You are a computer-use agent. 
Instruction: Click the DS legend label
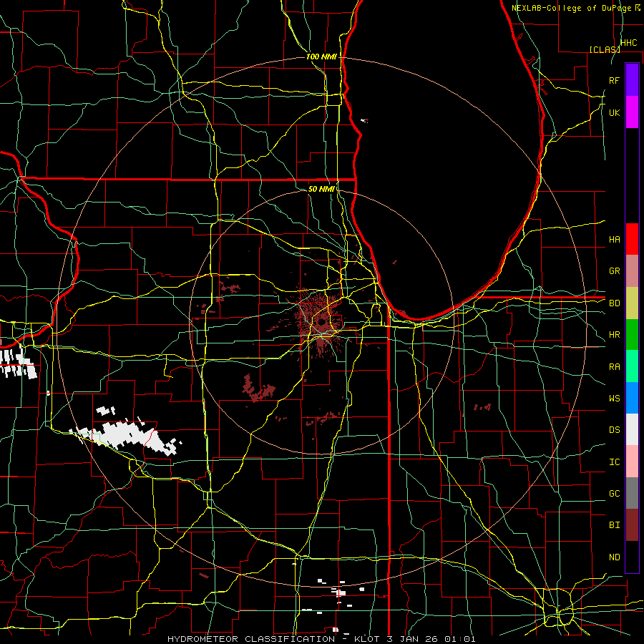pyautogui.click(x=614, y=430)
